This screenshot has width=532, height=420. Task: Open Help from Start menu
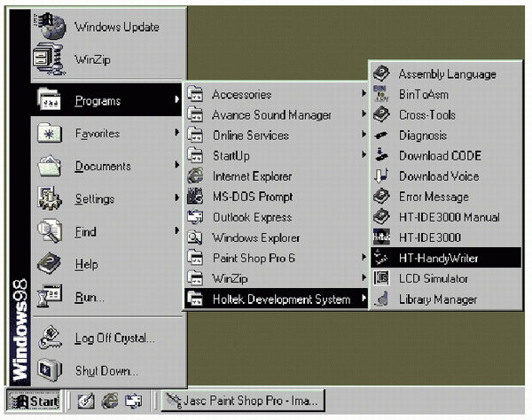click(106, 264)
